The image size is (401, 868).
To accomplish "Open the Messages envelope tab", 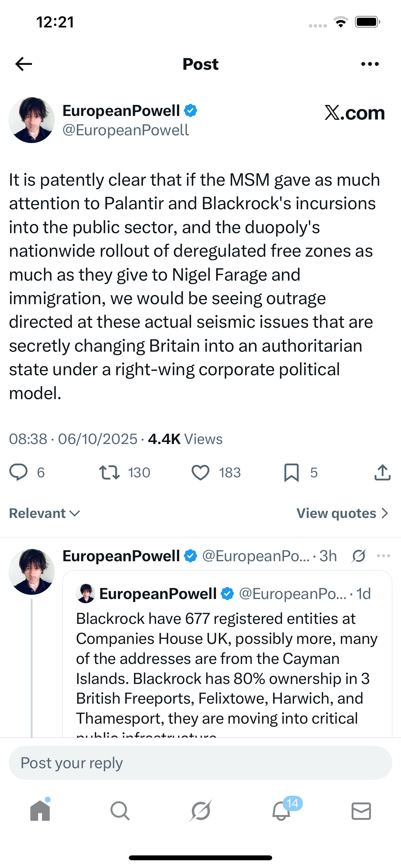I will (x=361, y=811).
